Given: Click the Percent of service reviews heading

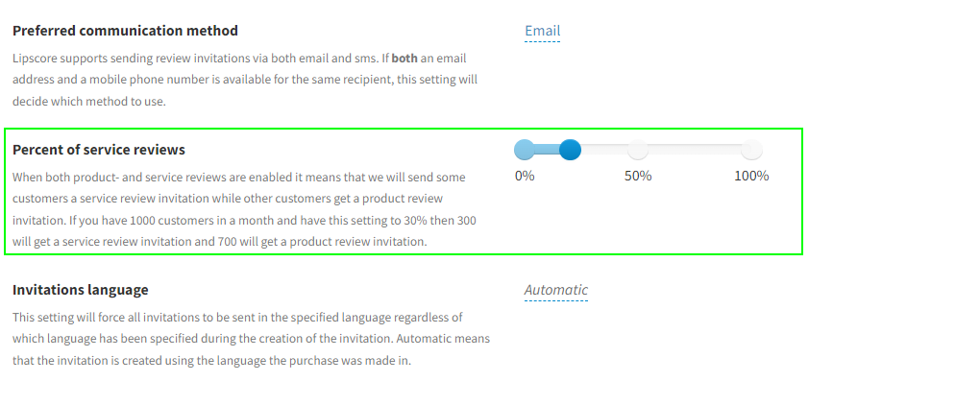Looking at the screenshot, I should coord(99,150).
